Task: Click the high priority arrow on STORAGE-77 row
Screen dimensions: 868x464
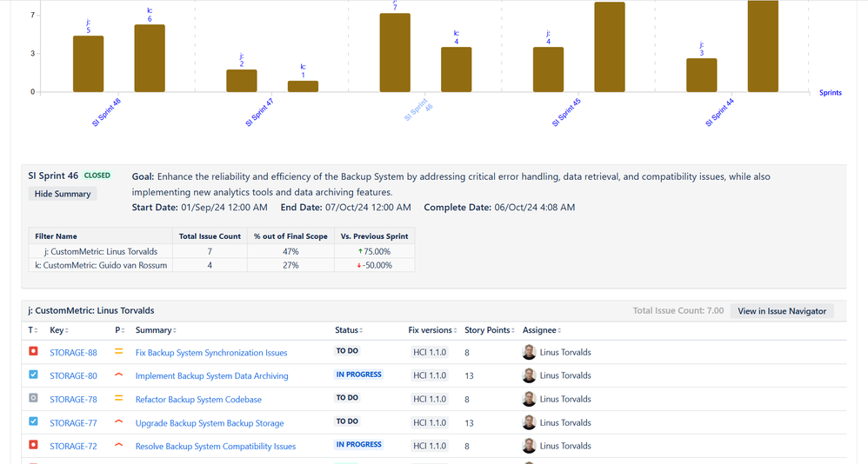Action: pos(118,422)
